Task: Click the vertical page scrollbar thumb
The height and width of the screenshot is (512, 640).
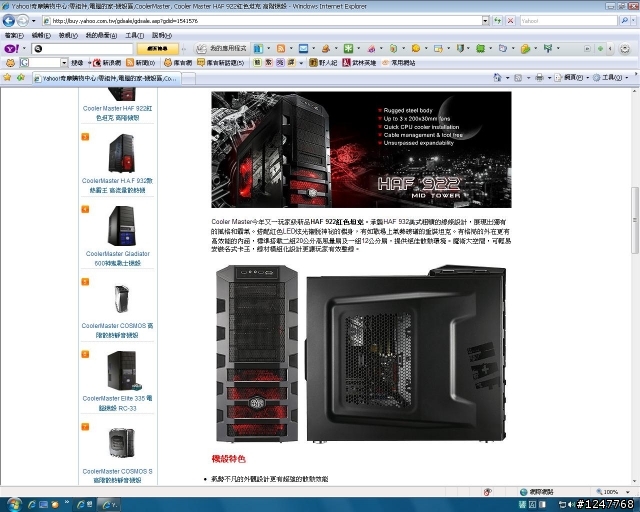Action: [635, 220]
